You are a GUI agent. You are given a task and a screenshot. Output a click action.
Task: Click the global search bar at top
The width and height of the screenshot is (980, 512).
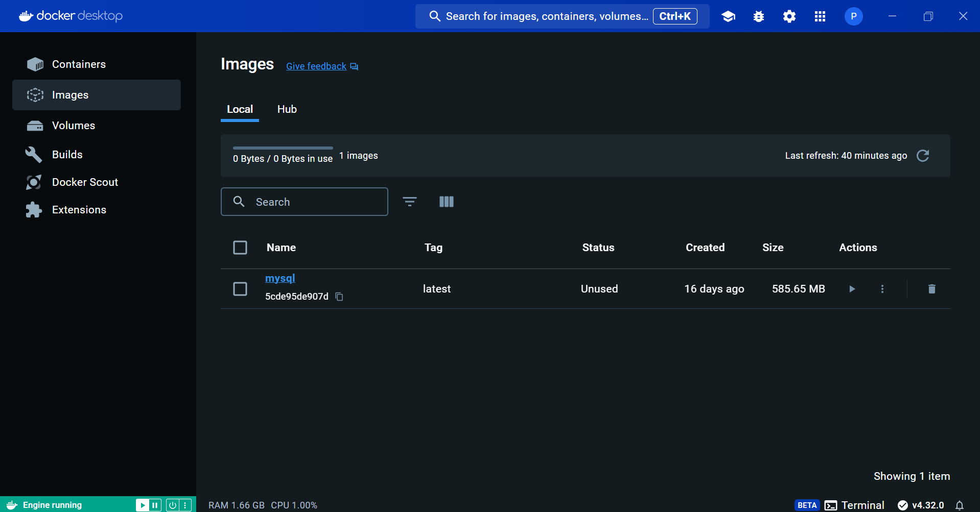pyautogui.click(x=562, y=16)
